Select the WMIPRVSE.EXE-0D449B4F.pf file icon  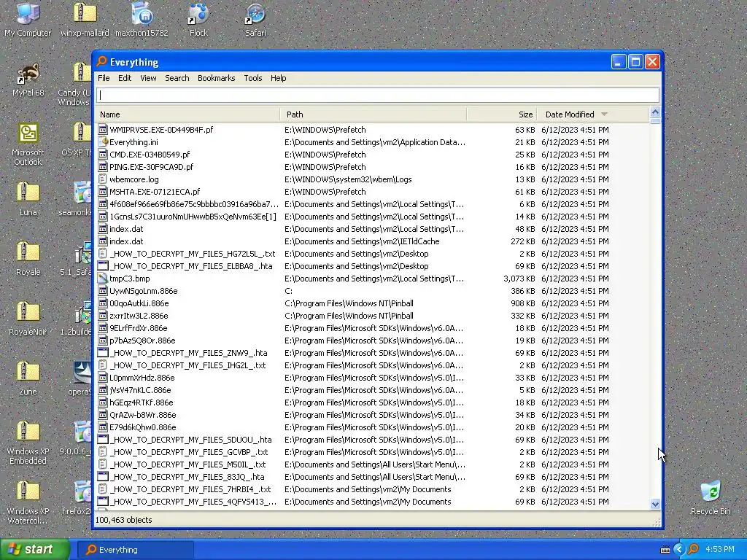point(102,130)
